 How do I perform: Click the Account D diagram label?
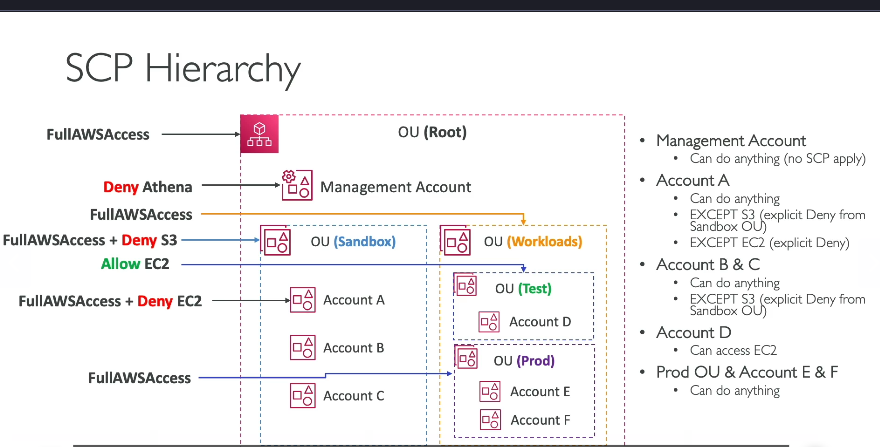[540, 322]
